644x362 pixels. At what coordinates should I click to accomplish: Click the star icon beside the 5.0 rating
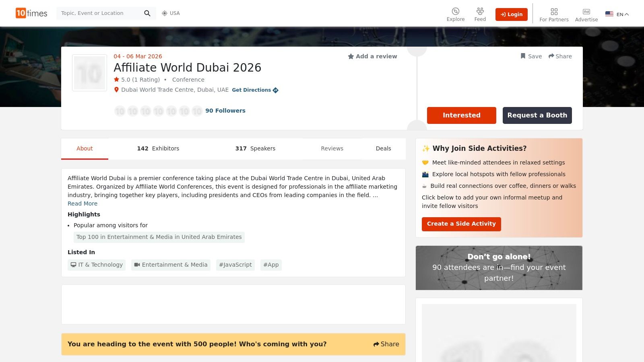point(116,79)
